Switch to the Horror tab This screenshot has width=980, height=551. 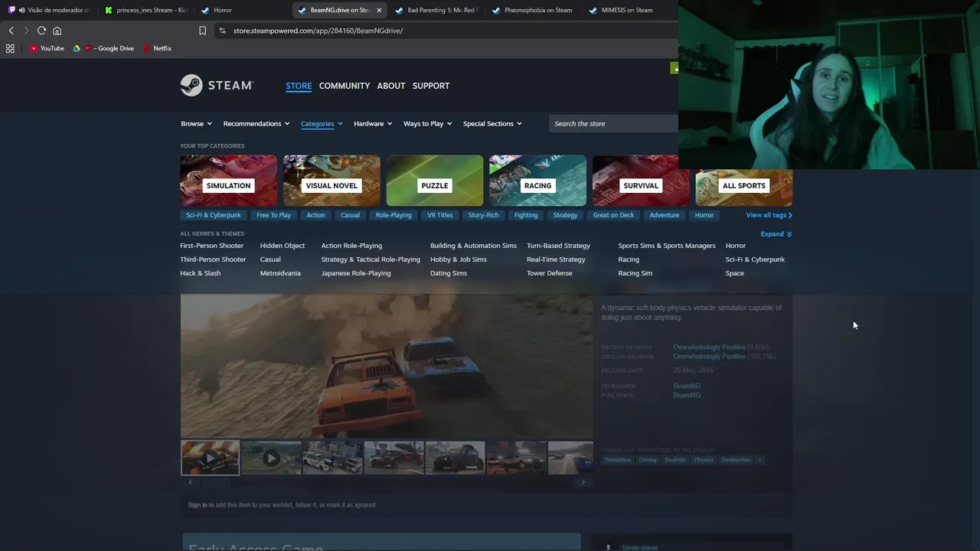tap(222, 10)
